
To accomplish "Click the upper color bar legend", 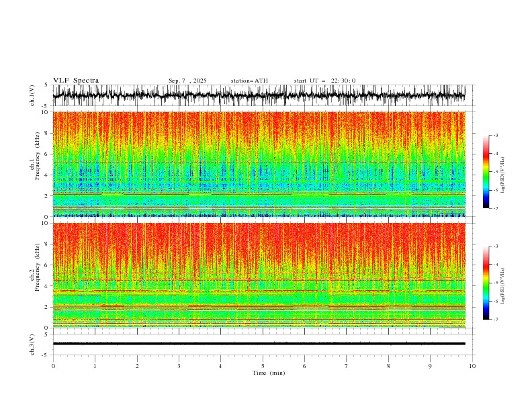I will coord(486,171).
